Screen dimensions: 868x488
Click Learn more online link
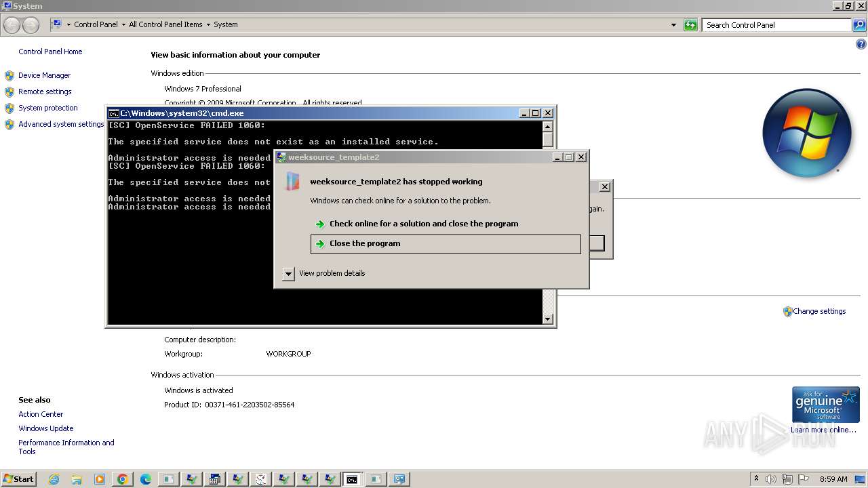coord(823,430)
